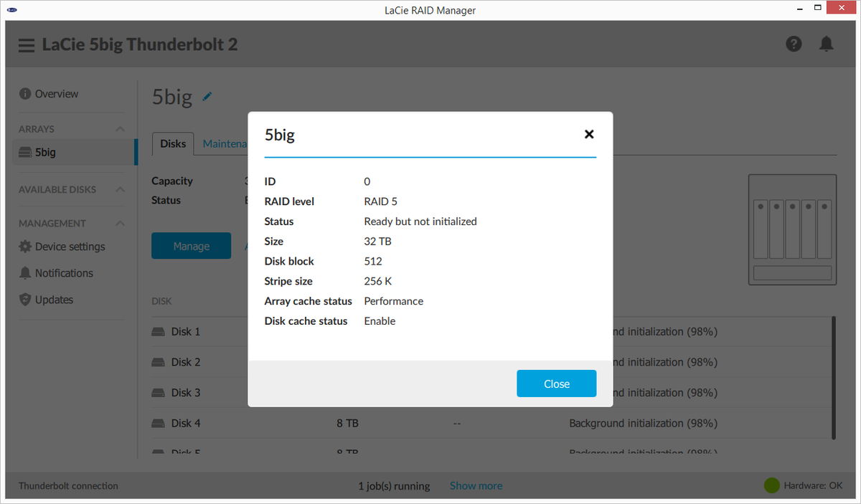This screenshot has width=861, height=504.
Task: Open help via question mark icon
Action: tap(794, 44)
